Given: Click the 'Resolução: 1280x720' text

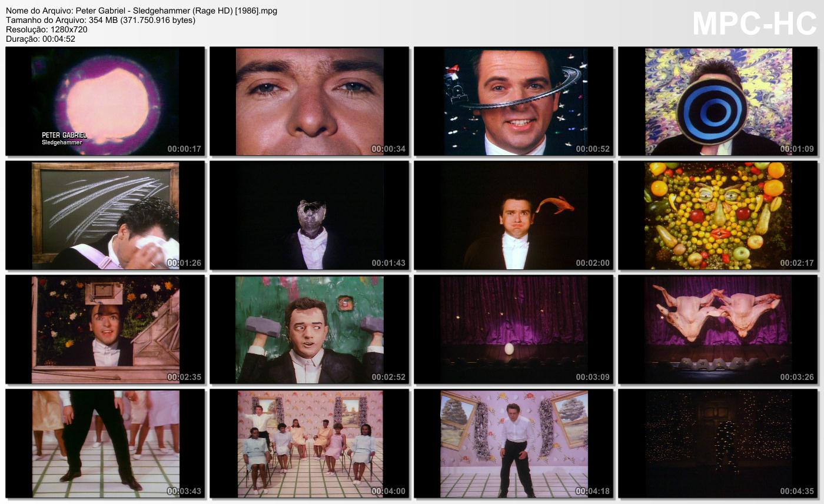Looking at the screenshot, I should pos(46,29).
